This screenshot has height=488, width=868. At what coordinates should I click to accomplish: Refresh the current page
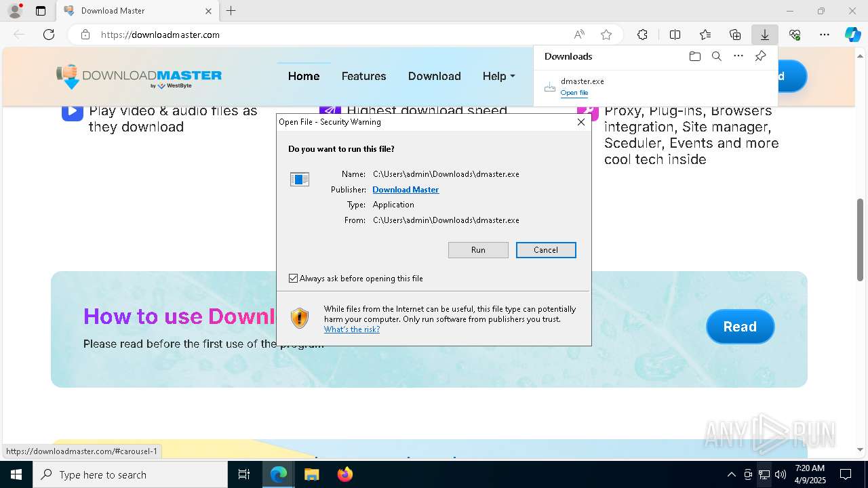[x=49, y=35]
